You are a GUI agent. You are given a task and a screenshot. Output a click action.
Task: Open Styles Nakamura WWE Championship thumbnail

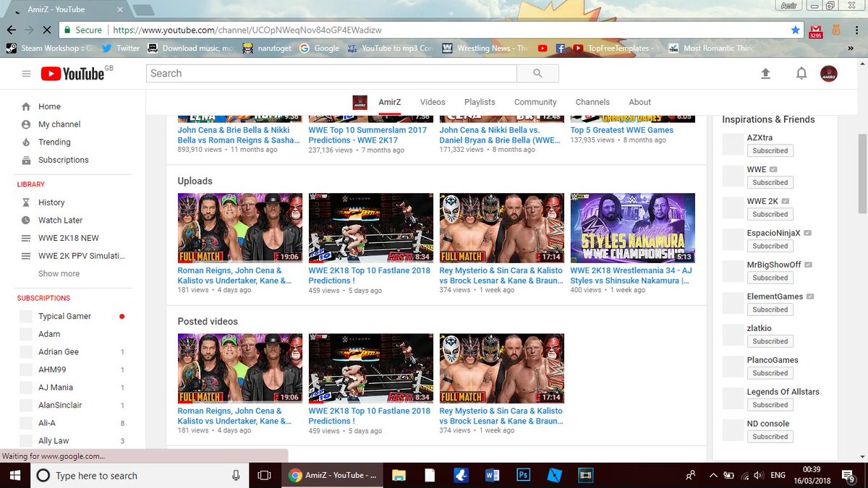click(633, 228)
